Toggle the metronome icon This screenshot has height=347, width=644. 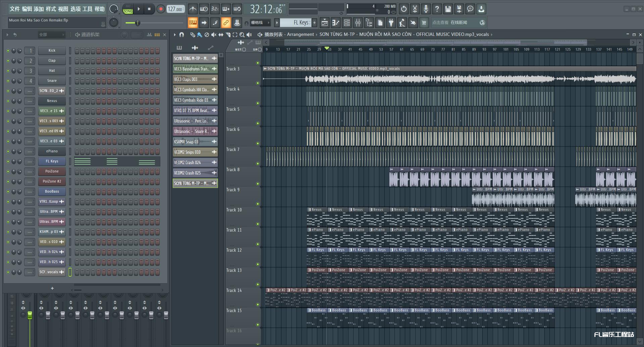(193, 9)
